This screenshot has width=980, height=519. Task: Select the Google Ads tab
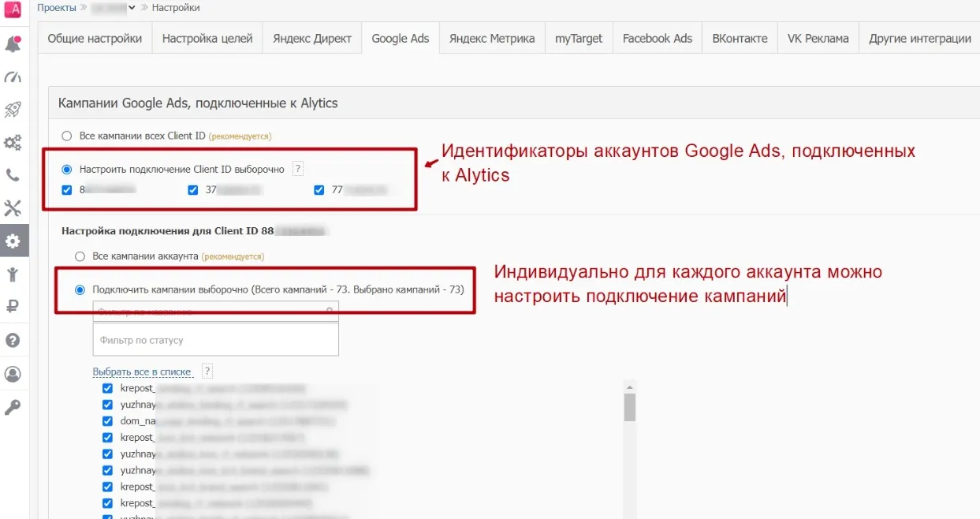401,39
